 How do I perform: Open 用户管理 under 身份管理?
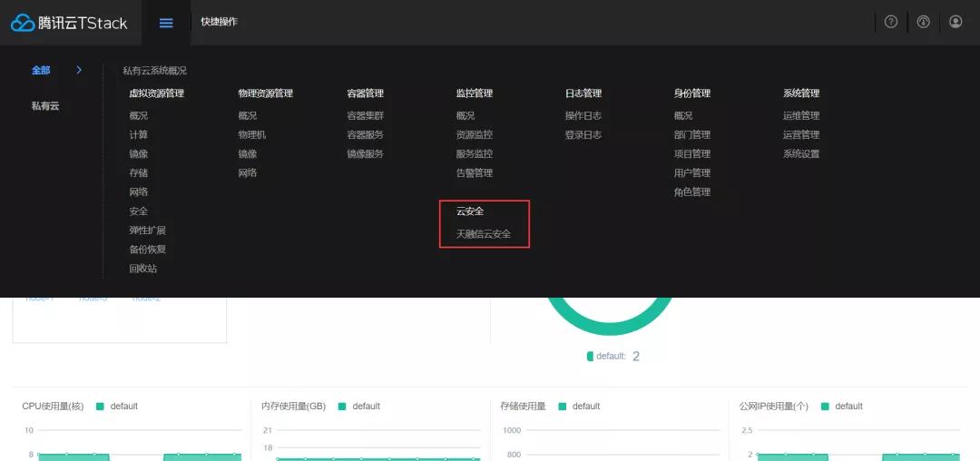point(691,173)
